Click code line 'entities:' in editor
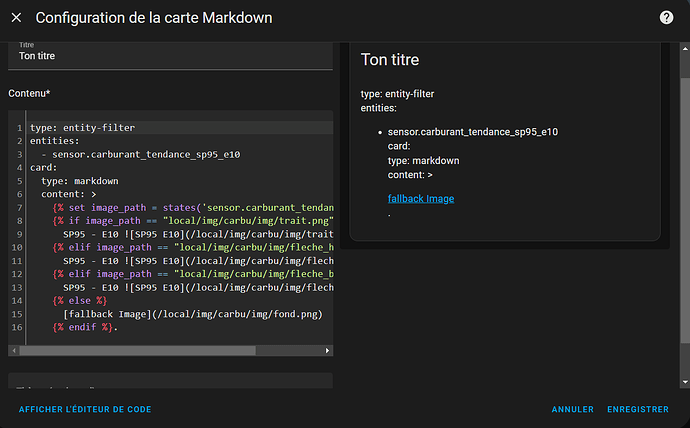The height and width of the screenshot is (428, 690). click(x=55, y=141)
